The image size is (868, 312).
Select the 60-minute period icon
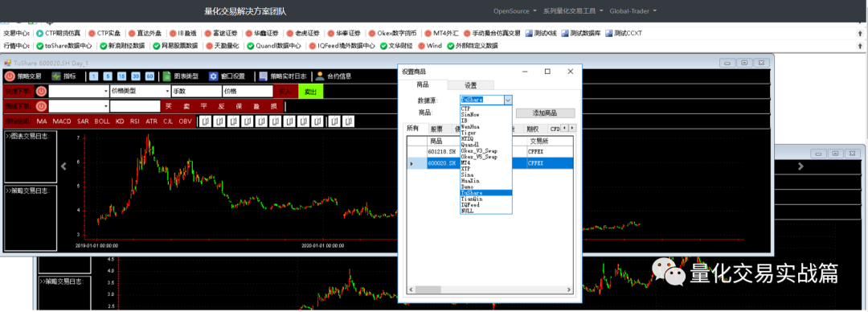point(149,76)
